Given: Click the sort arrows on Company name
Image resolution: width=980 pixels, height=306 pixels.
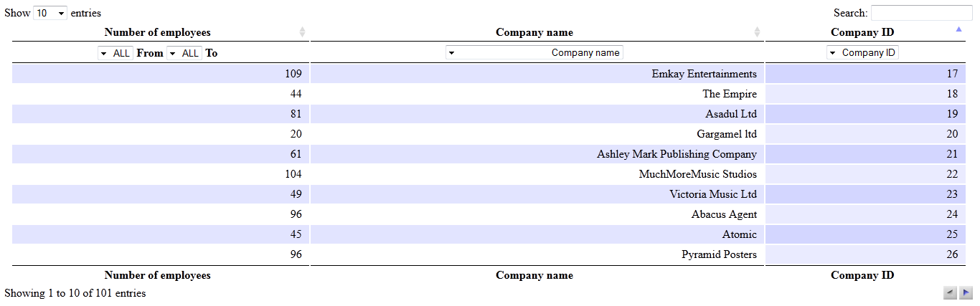Looking at the screenshot, I should pyautogui.click(x=757, y=32).
